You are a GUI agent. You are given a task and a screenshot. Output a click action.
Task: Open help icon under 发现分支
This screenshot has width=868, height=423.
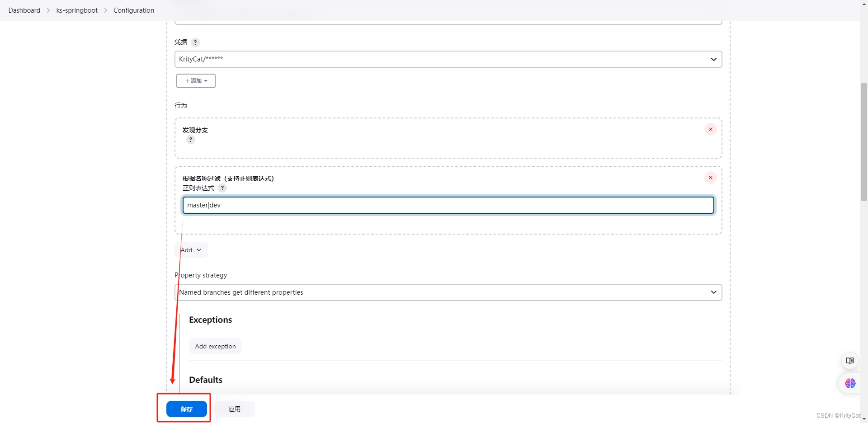[191, 140]
